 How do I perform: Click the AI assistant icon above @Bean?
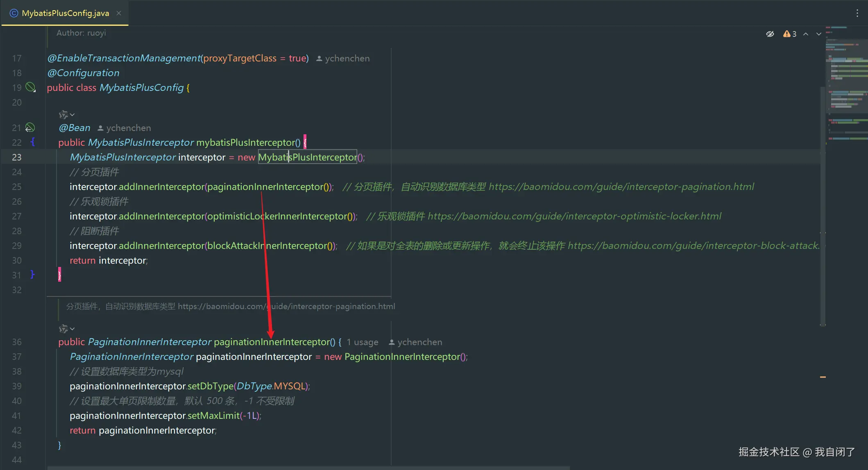63,115
